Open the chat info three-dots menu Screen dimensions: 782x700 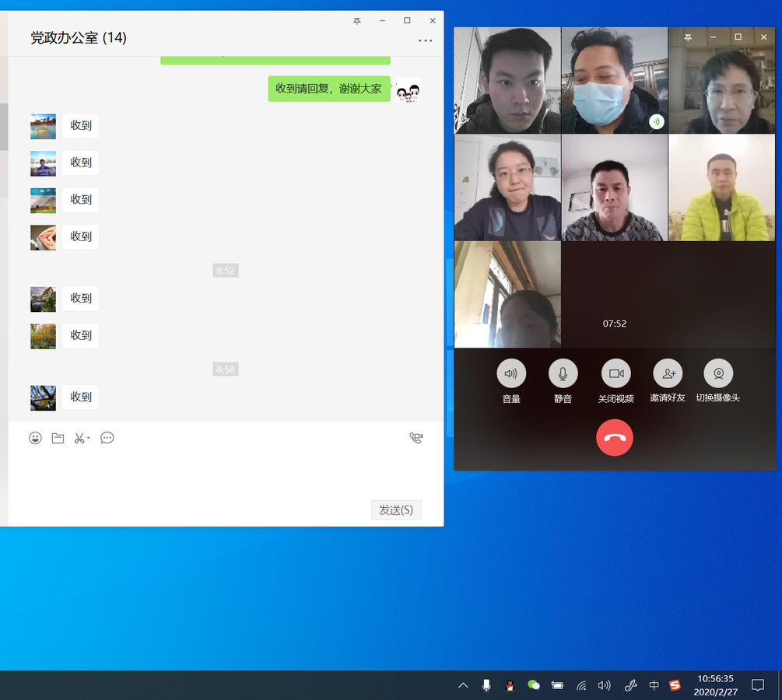click(425, 40)
